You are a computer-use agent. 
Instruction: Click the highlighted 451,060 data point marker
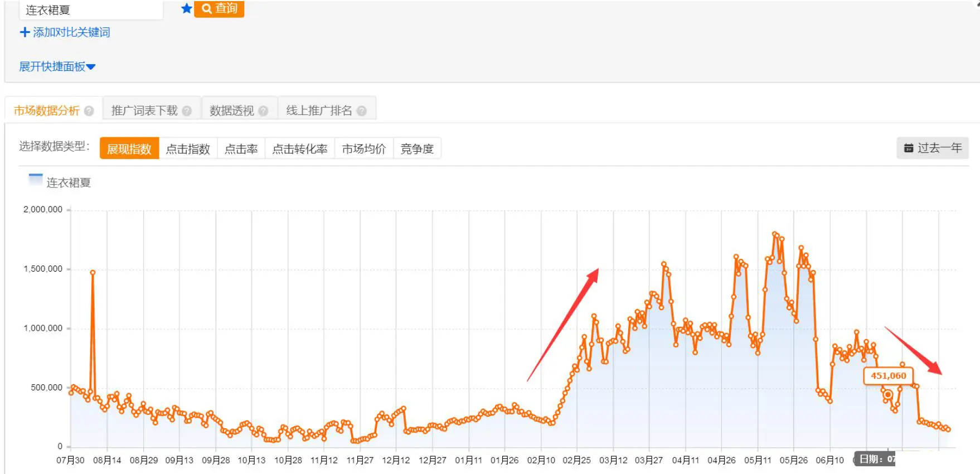(888, 395)
